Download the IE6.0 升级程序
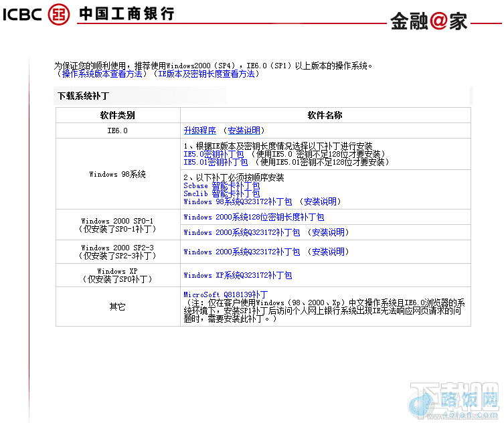Viewport: 504px width, 423px height. tap(200, 131)
